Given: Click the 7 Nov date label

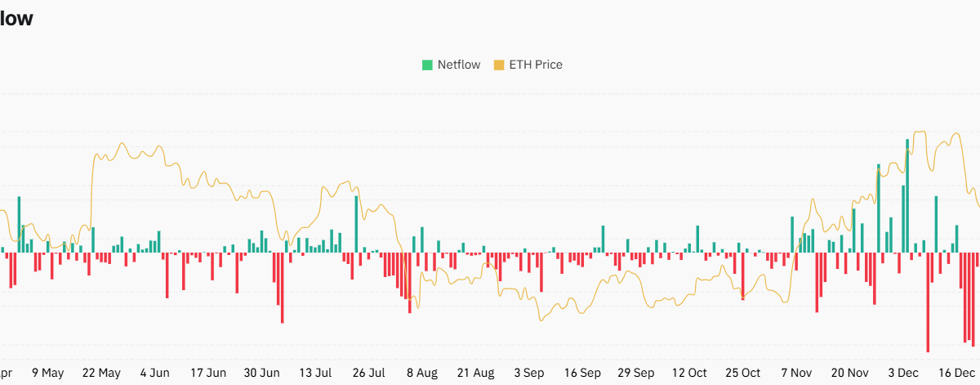Looking at the screenshot, I should pyautogui.click(x=796, y=373).
